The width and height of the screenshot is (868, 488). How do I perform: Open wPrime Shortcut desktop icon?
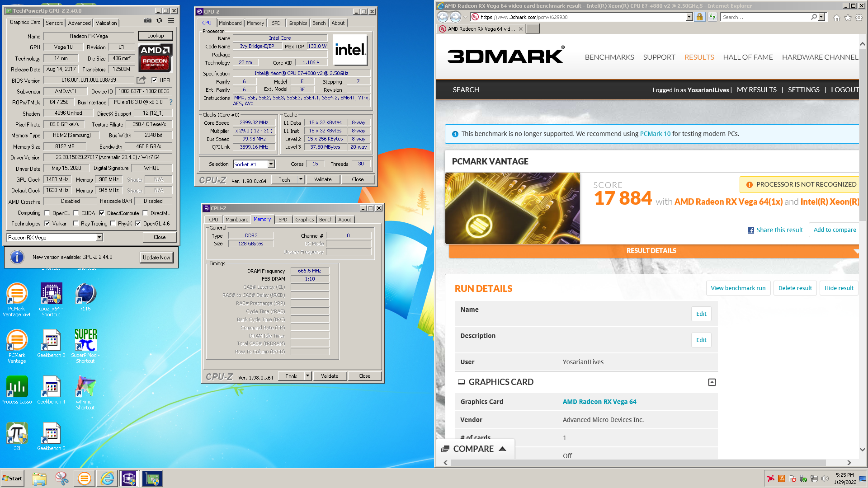[x=85, y=393]
